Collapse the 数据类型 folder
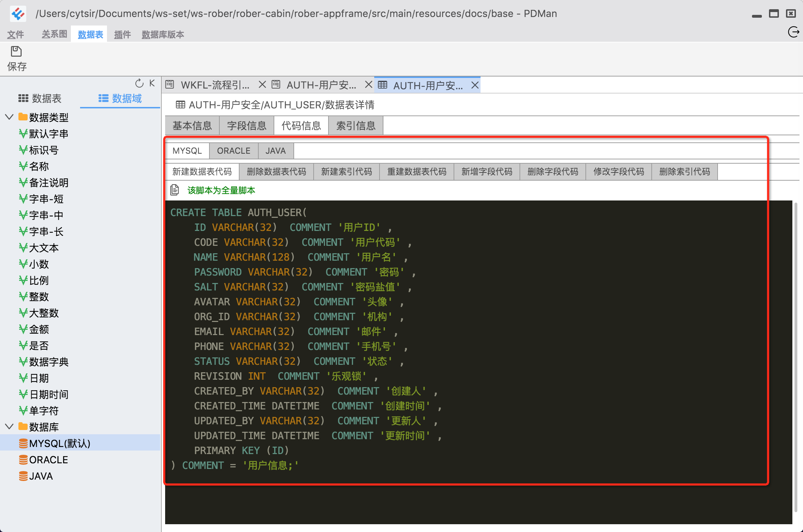803x532 pixels. point(10,117)
